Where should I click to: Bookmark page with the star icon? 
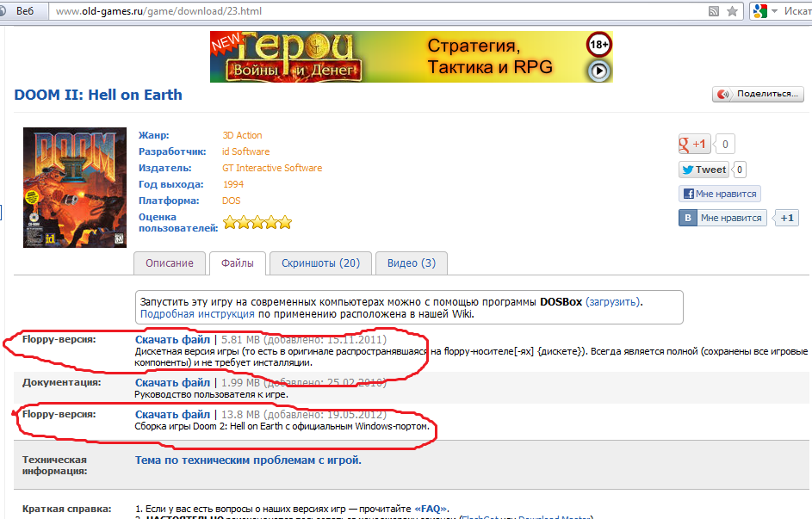[732, 11]
